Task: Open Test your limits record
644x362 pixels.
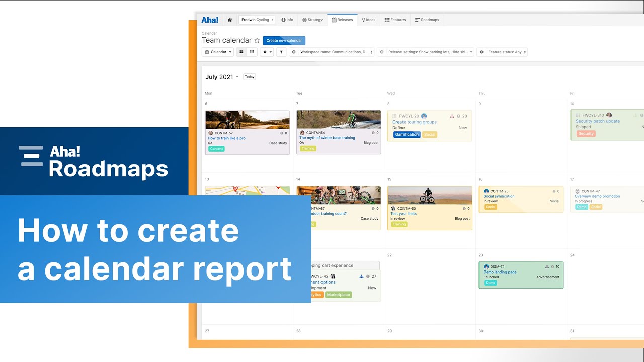Action: coord(404,214)
